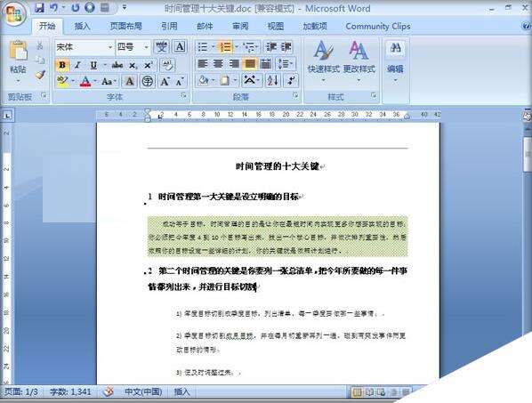Toggle Italic formatting
This screenshot has width=532, height=403.
pyautogui.click(x=77, y=65)
